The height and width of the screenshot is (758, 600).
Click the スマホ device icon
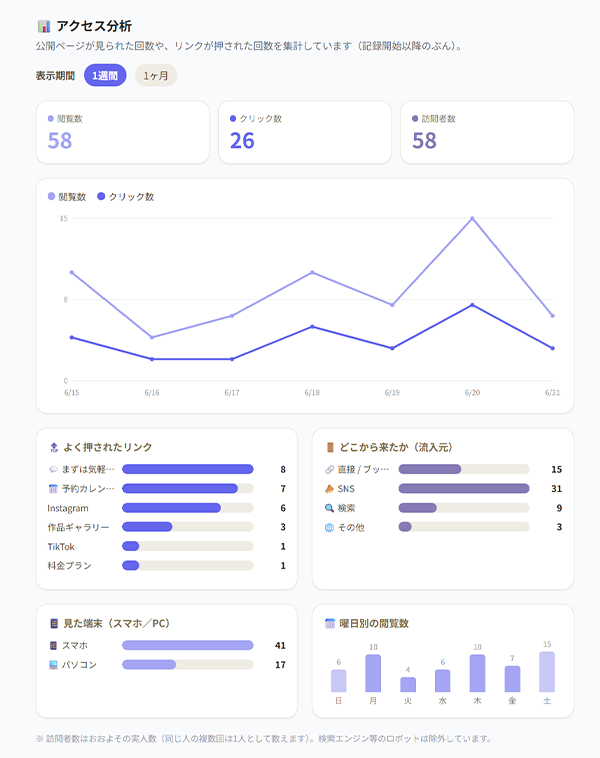tap(53, 645)
